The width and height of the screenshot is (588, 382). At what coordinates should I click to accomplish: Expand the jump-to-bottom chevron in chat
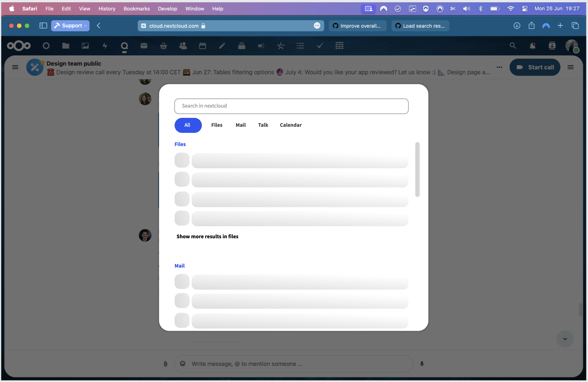(x=565, y=339)
